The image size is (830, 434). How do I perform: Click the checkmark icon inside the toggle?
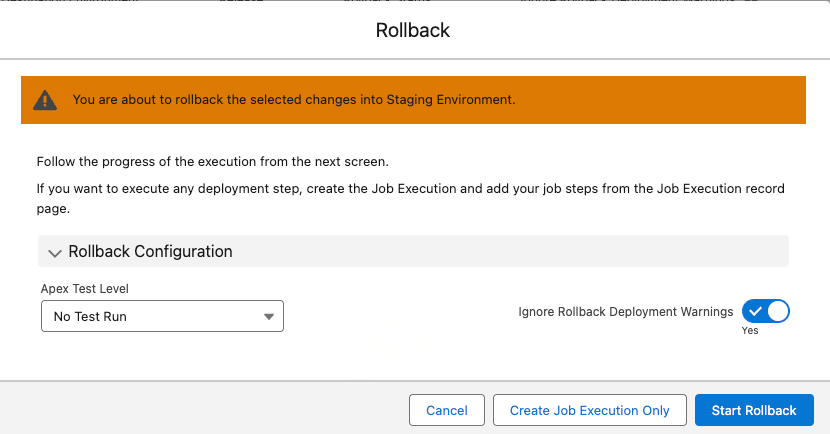[756, 312]
